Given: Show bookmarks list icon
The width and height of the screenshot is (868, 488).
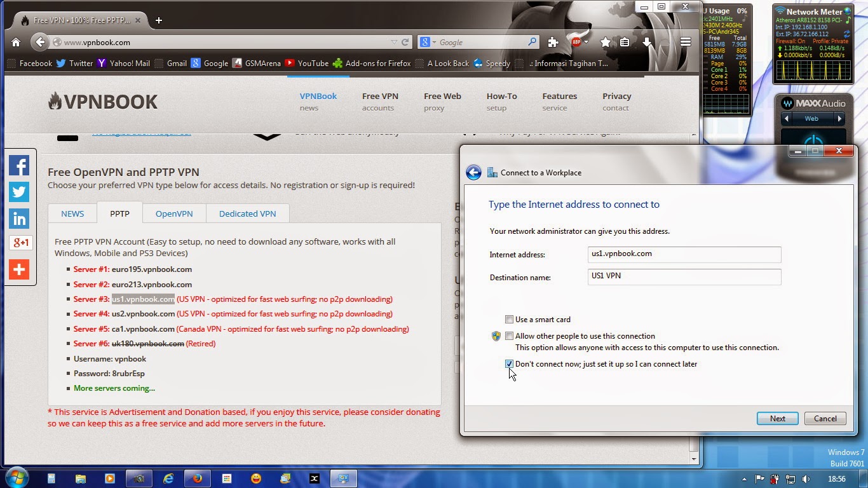Looking at the screenshot, I should (x=625, y=43).
